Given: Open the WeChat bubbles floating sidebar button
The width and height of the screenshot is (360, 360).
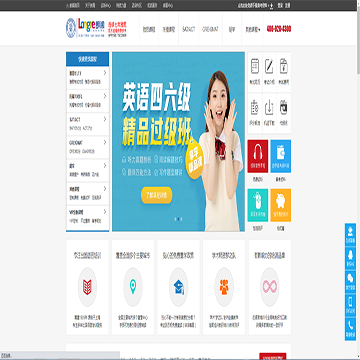Looking at the screenshot, I should 350,282.
